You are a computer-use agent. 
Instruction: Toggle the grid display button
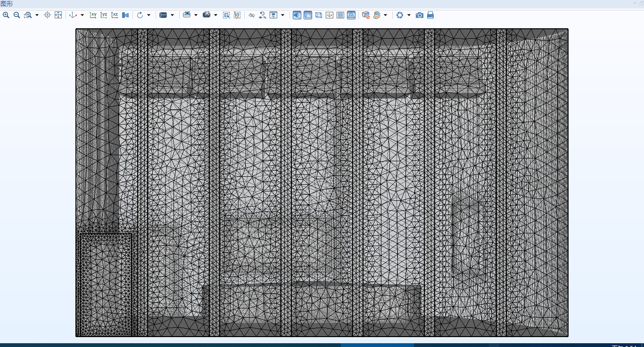(340, 15)
